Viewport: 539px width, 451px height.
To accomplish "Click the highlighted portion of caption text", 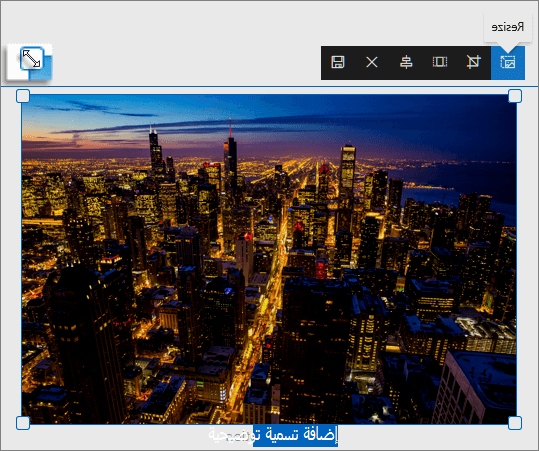I will coord(296,436).
